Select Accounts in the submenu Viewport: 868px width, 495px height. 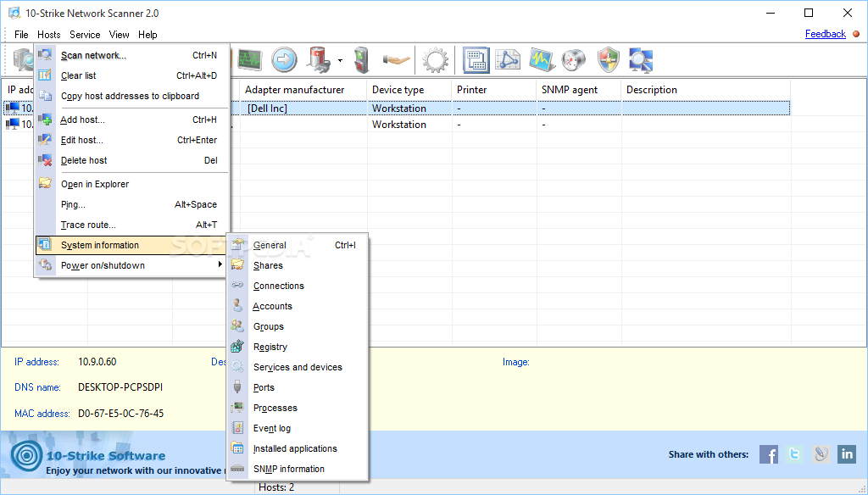pyautogui.click(x=298, y=306)
